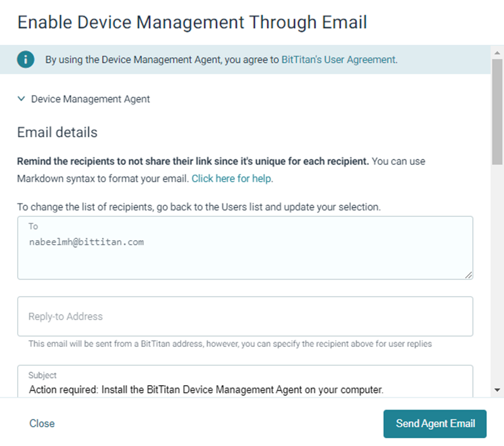Click the help note under Reply-to Address
504x446 pixels.
pyautogui.click(x=230, y=344)
